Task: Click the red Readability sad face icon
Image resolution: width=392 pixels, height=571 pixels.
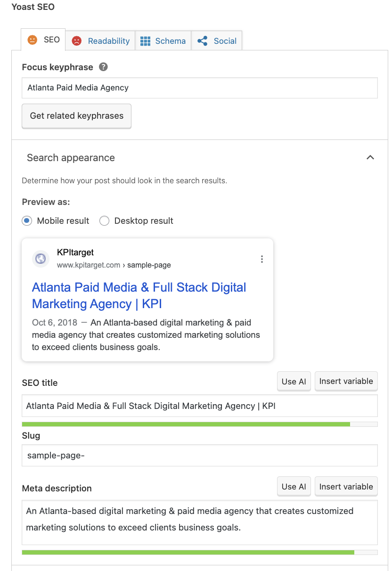Action: coord(76,41)
